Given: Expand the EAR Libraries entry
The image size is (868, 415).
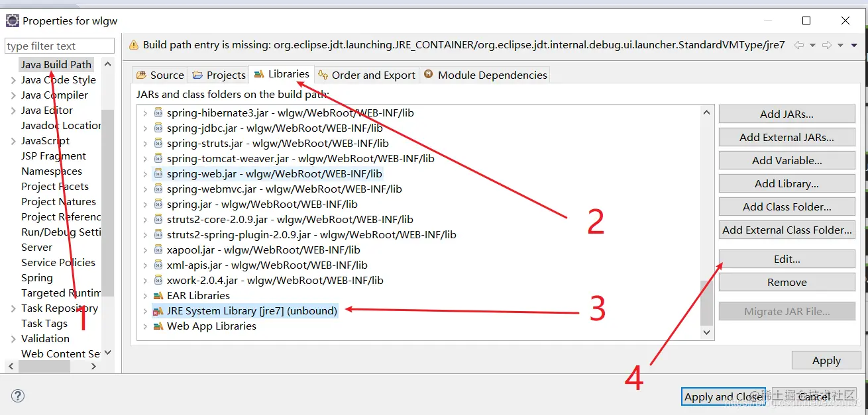Looking at the screenshot, I should coord(145,295).
